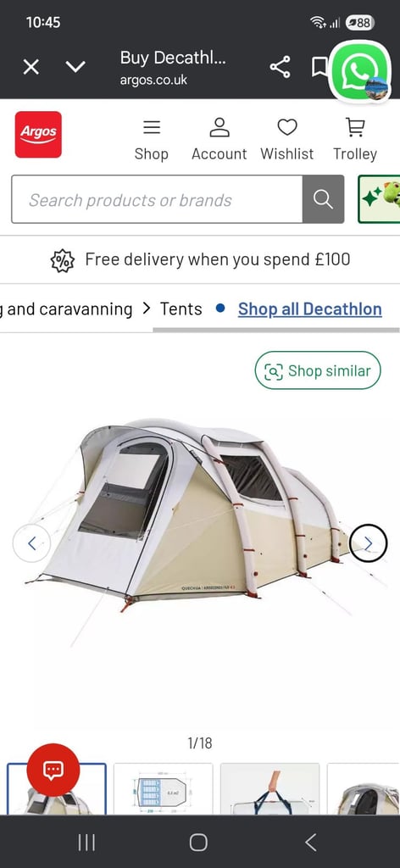This screenshot has width=400, height=868.
Task: Tap the Shop similar button
Action: tap(318, 370)
